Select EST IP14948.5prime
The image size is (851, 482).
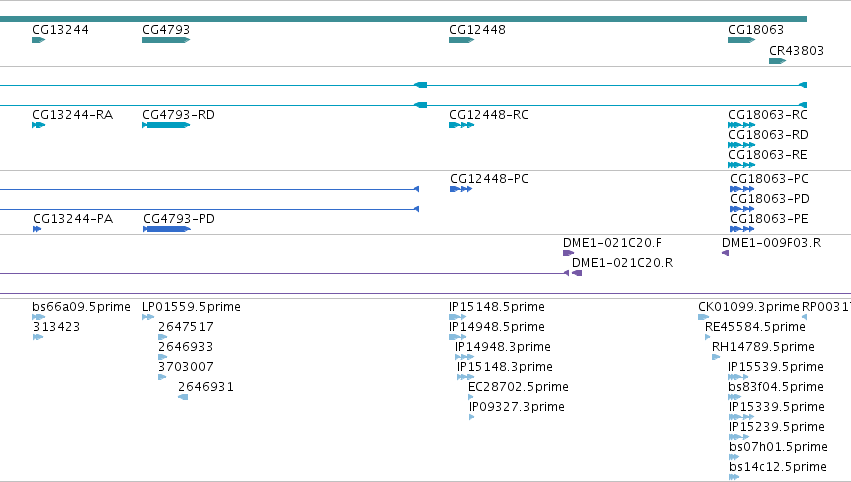497,327
